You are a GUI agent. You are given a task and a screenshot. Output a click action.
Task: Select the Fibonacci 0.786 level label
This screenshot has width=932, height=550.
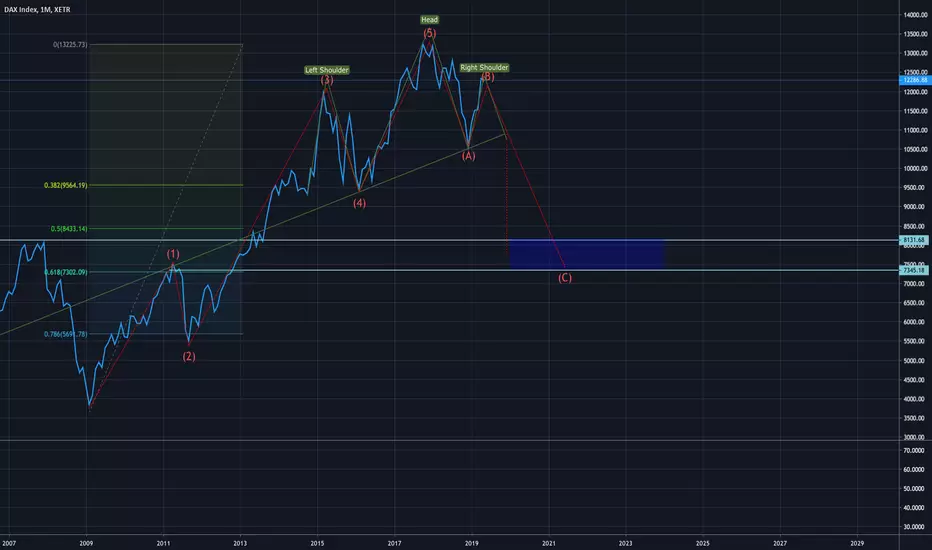65,334
